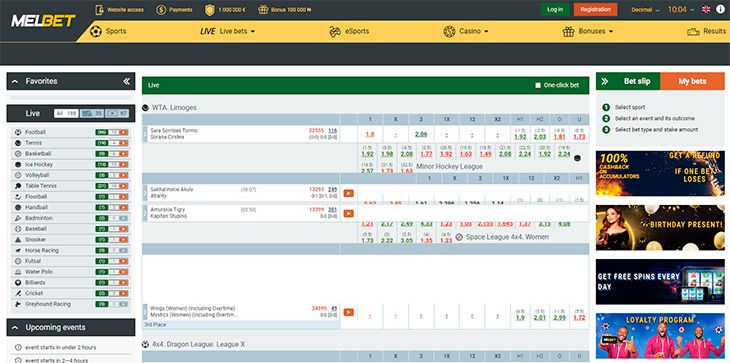
Task: Click the Casino chip icon
Action: pyautogui.click(x=449, y=31)
